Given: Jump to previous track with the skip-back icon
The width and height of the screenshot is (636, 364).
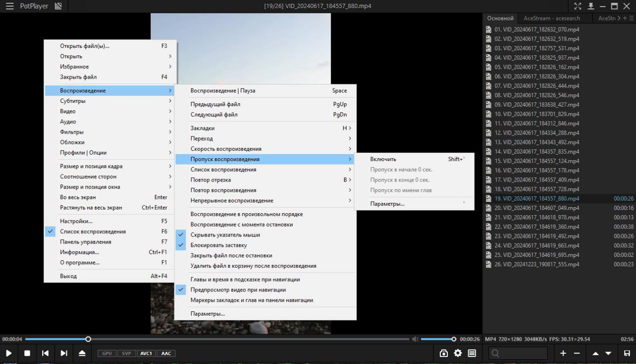Looking at the screenshot, I should coord(45,353).
